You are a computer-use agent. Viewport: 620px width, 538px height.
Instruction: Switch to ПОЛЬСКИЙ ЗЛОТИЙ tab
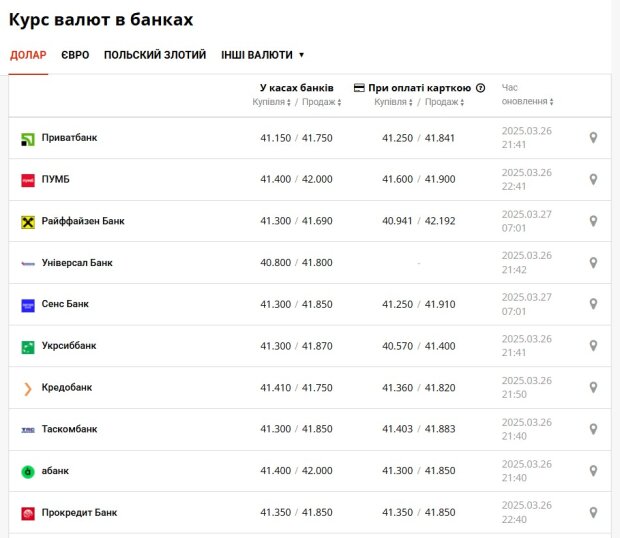coord(155,55)
